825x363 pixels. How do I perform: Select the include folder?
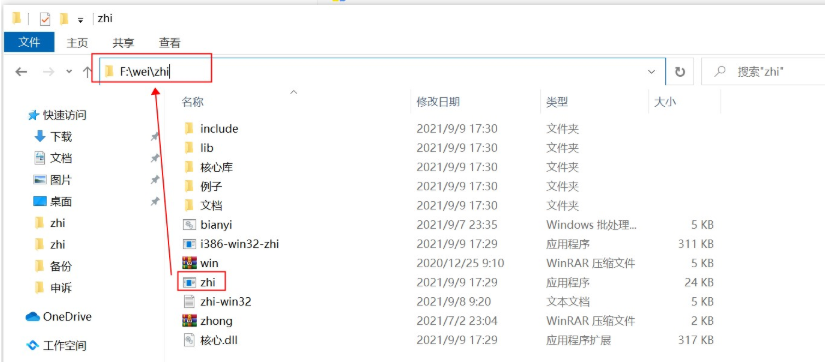pyautogui.click(x=219, y=129)
